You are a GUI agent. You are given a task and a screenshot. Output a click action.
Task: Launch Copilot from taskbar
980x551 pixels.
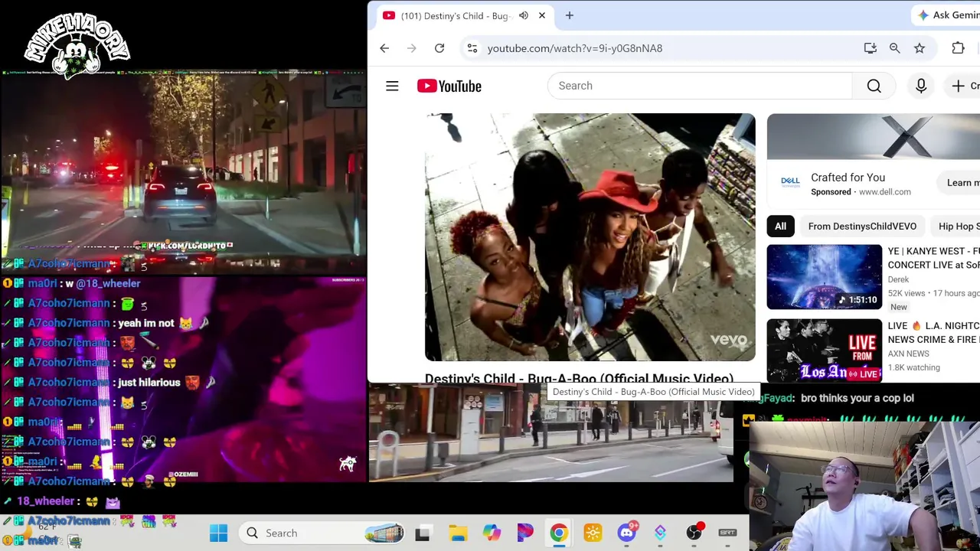492,533
